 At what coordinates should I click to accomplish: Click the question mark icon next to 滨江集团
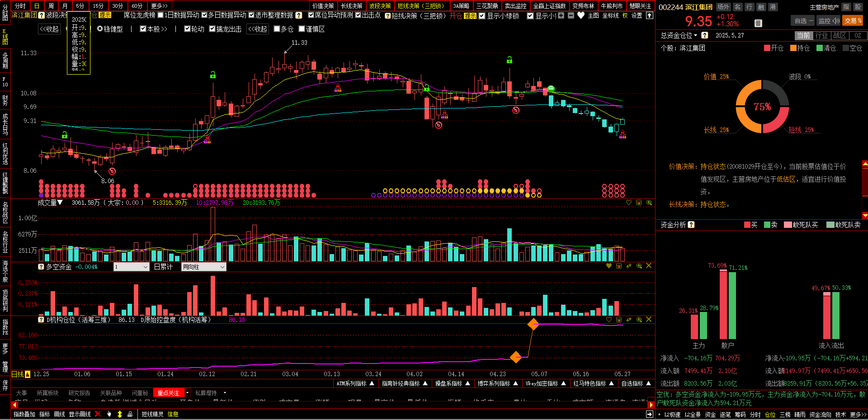tap(42, 15)
